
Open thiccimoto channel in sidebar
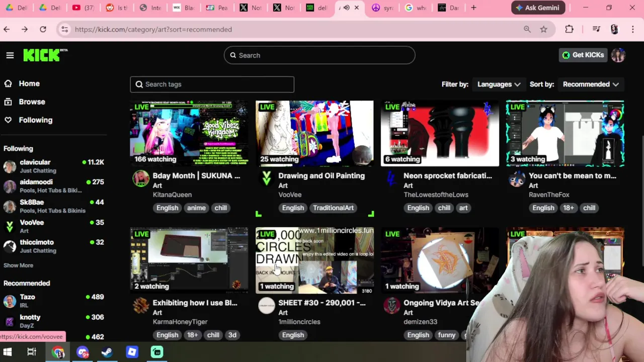click(x=53, y=246)
